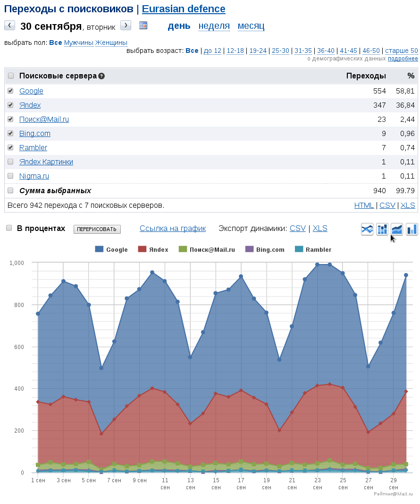Export dynamics as CSV
This screenshot has height=504, width=420.
(298, 229)
